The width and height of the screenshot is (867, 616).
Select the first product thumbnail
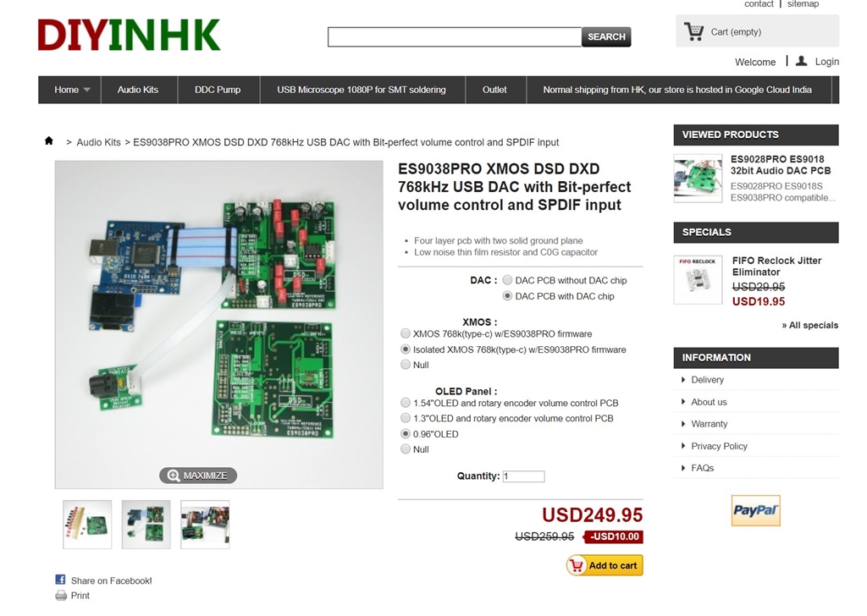coord(87,525)
